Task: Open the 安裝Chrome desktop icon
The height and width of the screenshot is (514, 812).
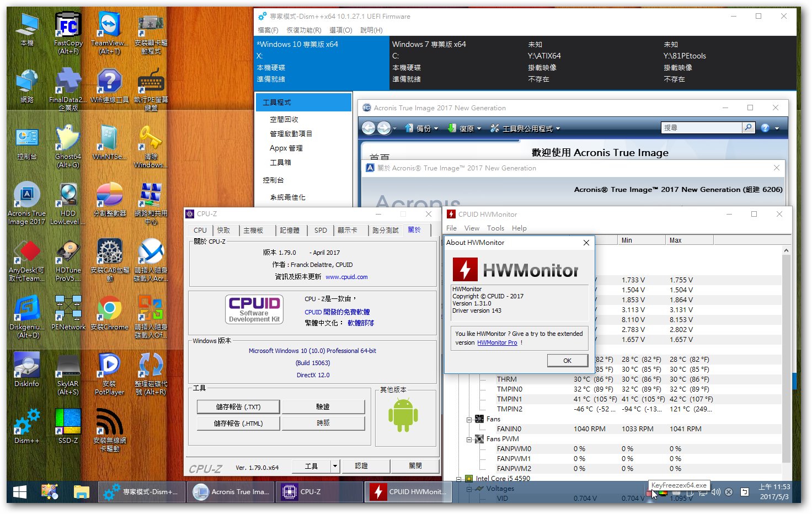Action: [109, 313]
